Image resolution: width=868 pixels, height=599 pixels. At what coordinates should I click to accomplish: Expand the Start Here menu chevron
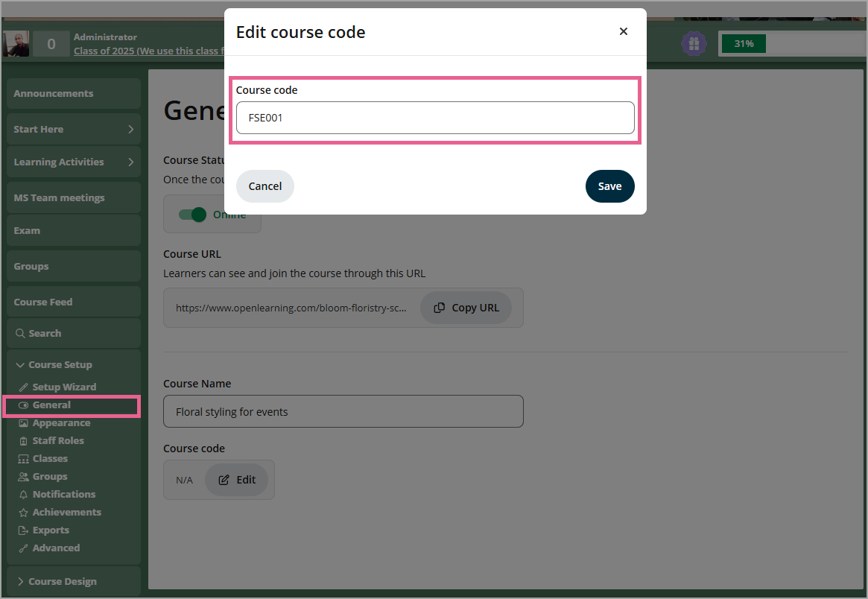[130, 130]
